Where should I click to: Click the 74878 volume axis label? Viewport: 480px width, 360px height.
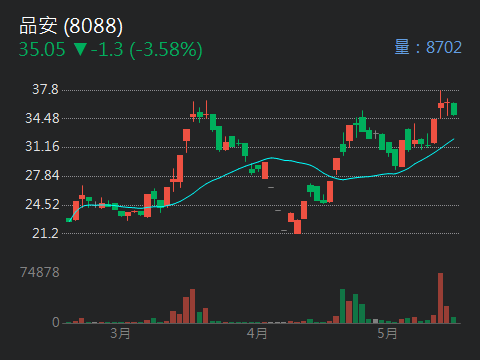click(40, 272)
